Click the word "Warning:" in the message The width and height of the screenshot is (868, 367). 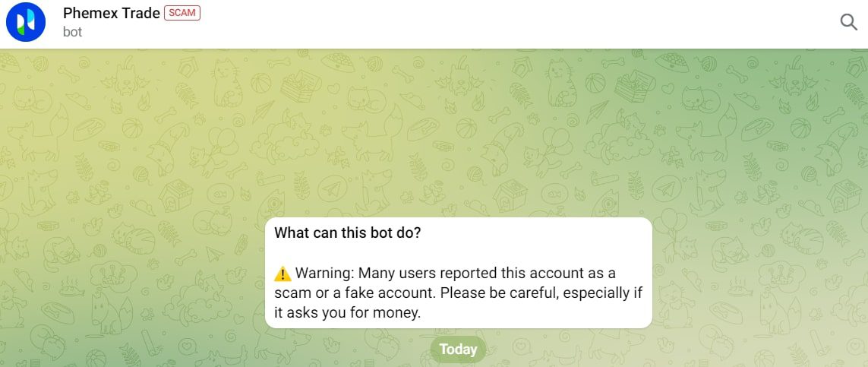pyautogui.click(x=324, y=273)
